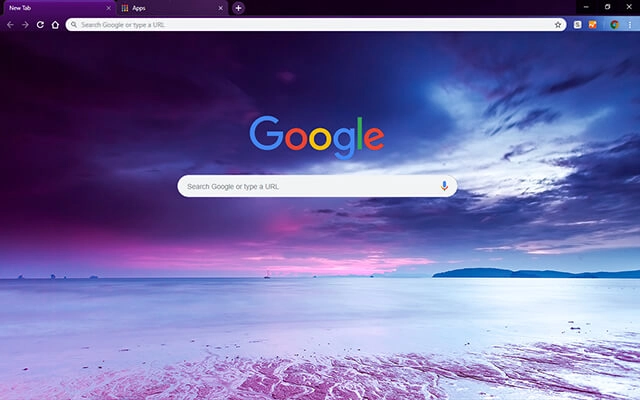Close the Apps tab

(221, 8)
